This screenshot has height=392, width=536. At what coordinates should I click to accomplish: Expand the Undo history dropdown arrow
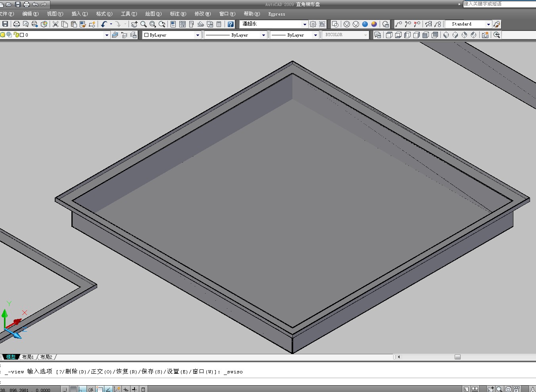(x=111, y=24)
